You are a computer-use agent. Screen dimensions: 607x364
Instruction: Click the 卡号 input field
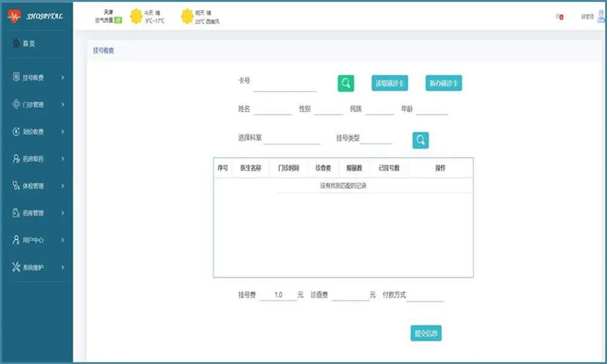[285, 86]
